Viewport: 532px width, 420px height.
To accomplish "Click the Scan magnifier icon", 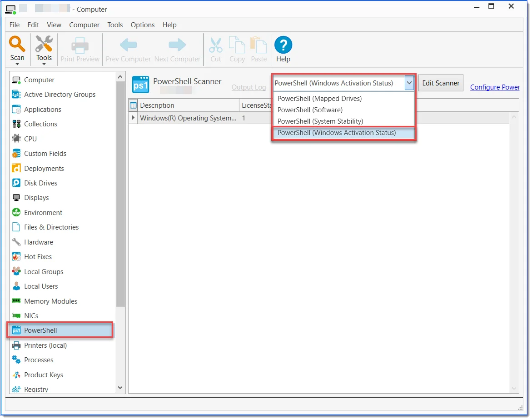I will (17, 45).
